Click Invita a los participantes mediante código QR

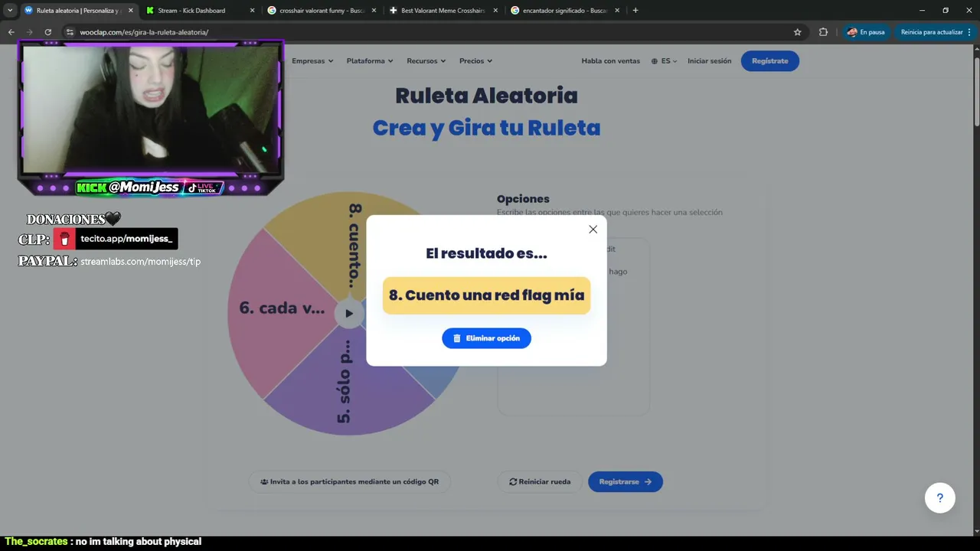pyautogui.click(x=350, y=482)
